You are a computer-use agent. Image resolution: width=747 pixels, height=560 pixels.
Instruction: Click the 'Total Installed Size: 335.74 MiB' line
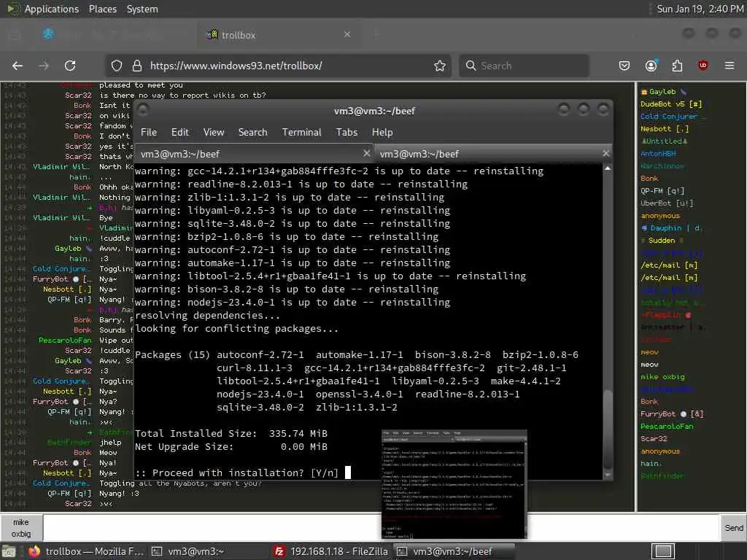click(231, 433)
